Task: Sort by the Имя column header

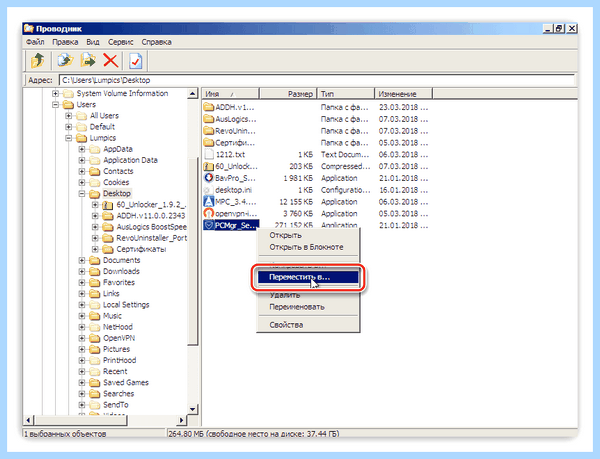Action: (x=230, y=94)
